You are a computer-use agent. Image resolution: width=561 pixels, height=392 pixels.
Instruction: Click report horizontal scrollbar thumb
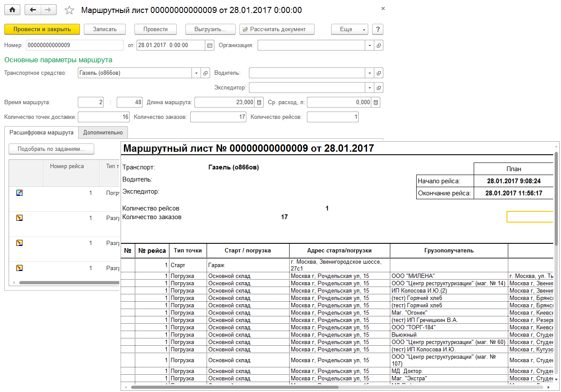[234, 387]
